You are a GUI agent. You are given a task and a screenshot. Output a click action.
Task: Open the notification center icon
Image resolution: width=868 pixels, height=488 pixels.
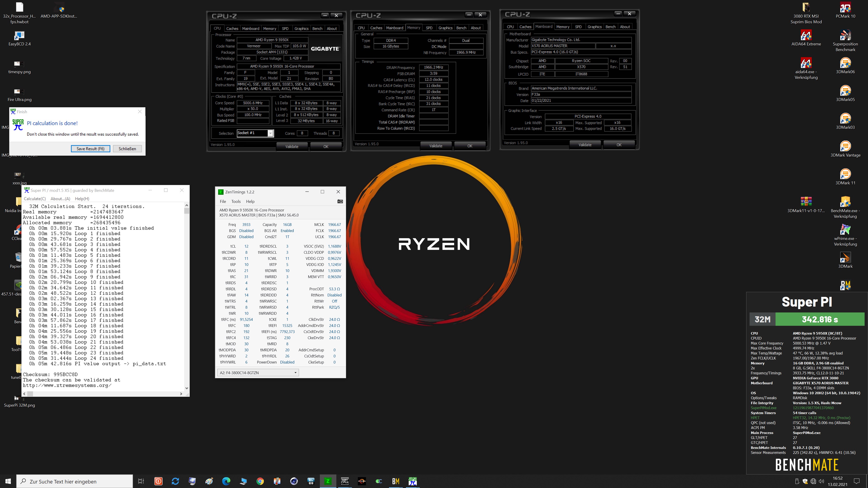point(856,481)
